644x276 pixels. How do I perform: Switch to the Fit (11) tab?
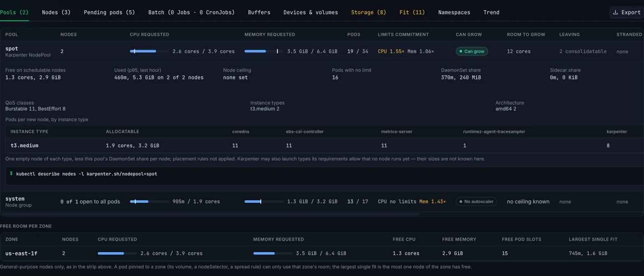pos(412,12)
